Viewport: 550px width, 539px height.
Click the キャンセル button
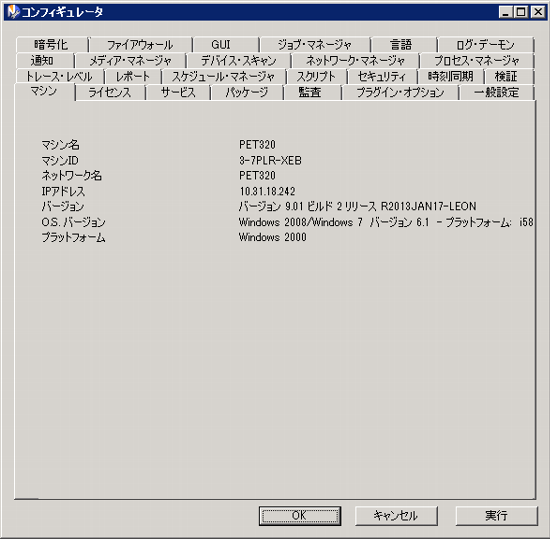[x=396, y=516]
